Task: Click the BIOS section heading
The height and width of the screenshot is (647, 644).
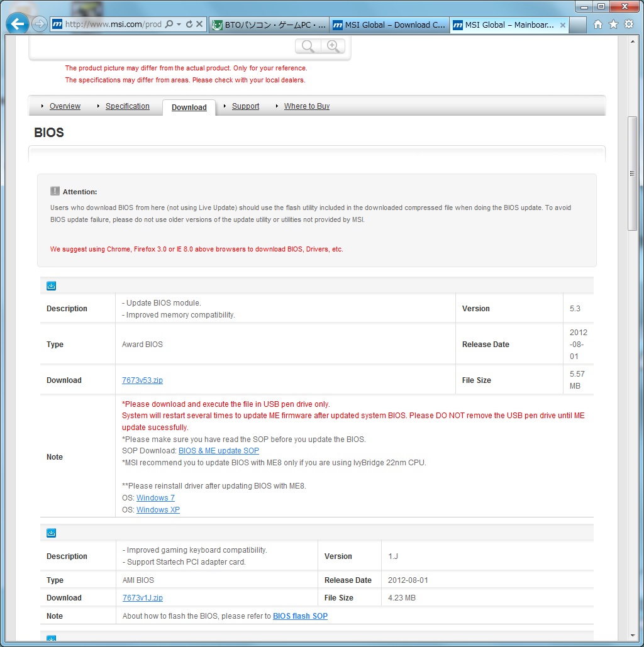Action: [x=49, y=133]
